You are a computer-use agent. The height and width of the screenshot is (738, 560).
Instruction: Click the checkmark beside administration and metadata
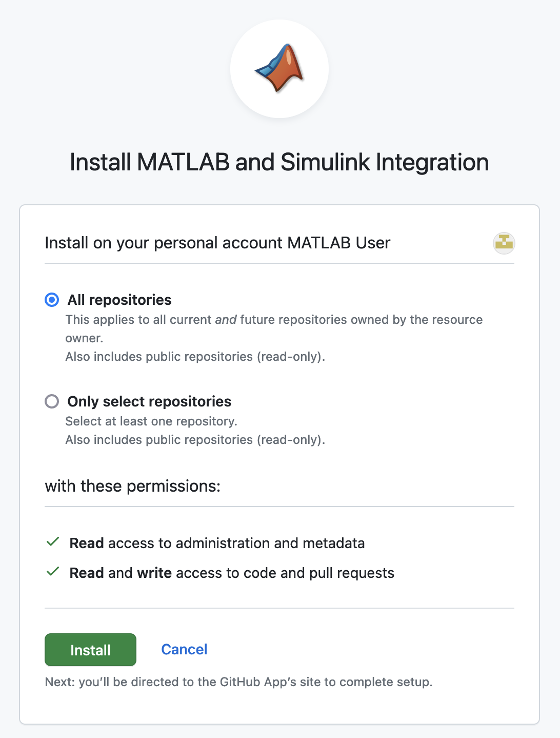click(53, 542)
